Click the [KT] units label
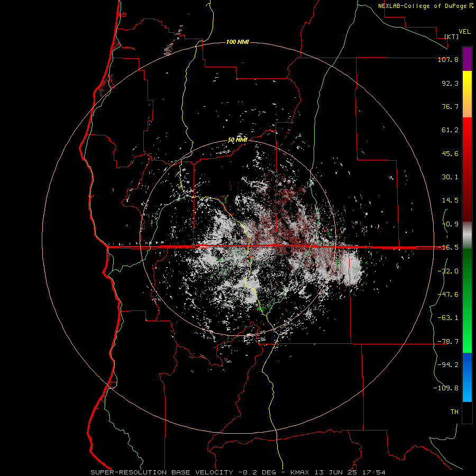The height and width of the screenshot is (476, 476). (452, 36)
